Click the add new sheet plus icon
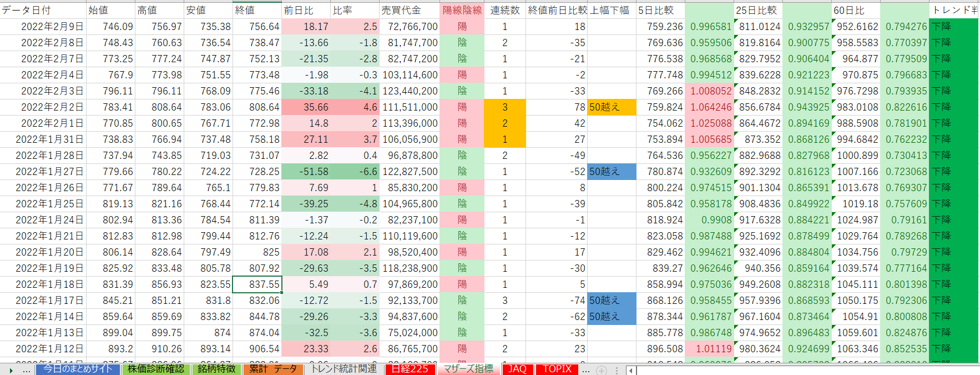The width and height of the screenshot is (980, 375). 602,370
